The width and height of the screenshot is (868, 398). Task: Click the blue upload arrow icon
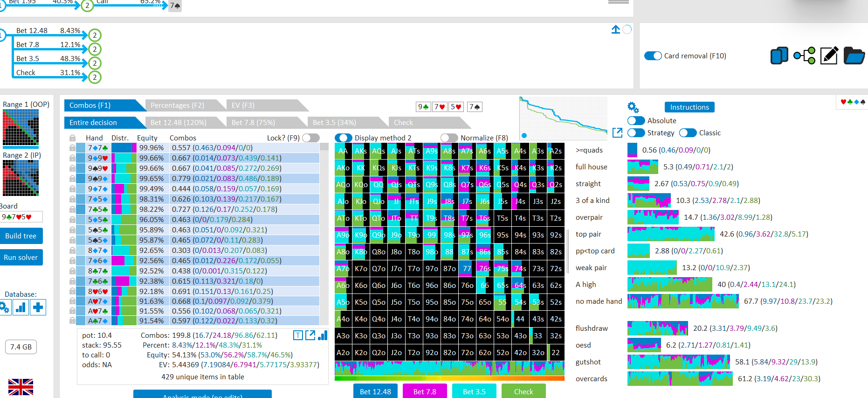616,29
